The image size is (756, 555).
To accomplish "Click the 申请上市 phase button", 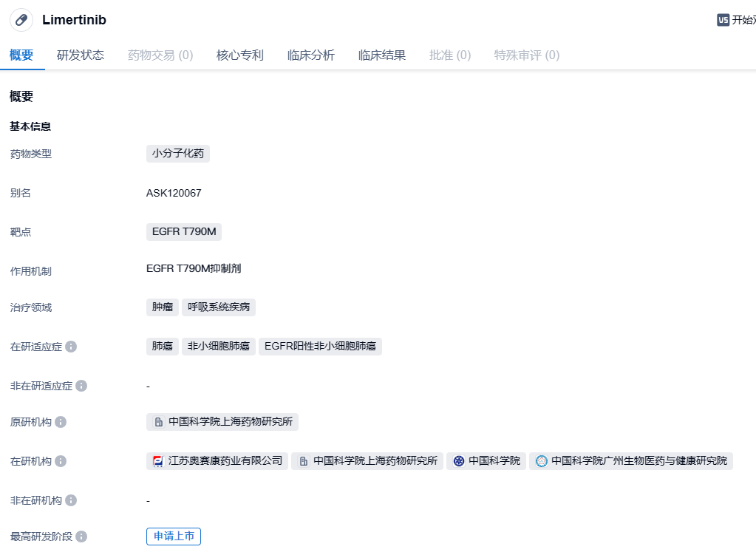I will 174,537.
